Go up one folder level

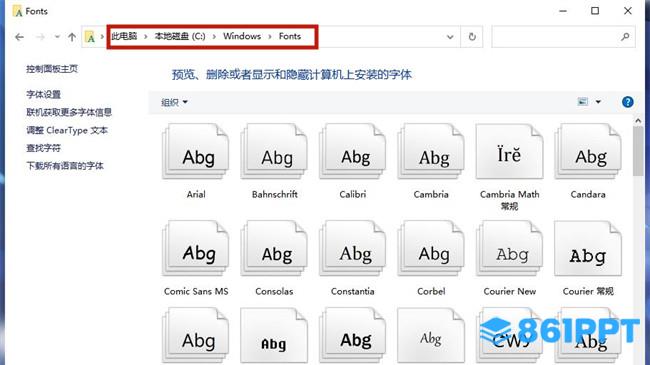[72, 37]
